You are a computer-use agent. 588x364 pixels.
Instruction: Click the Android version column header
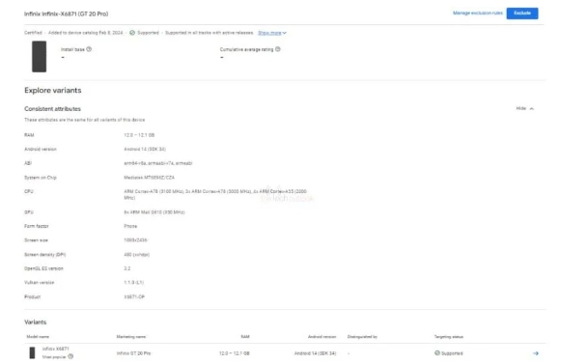[322, 337]
